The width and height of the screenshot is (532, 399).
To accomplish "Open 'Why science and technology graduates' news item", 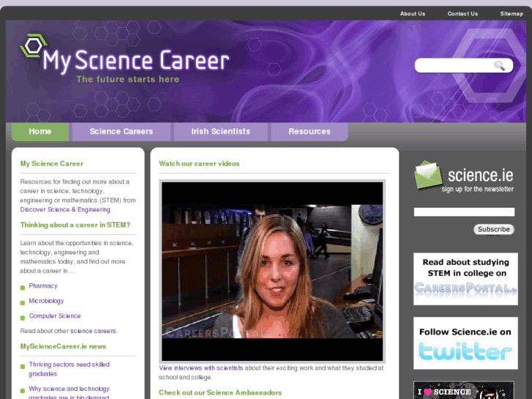I will click(70, 392).
